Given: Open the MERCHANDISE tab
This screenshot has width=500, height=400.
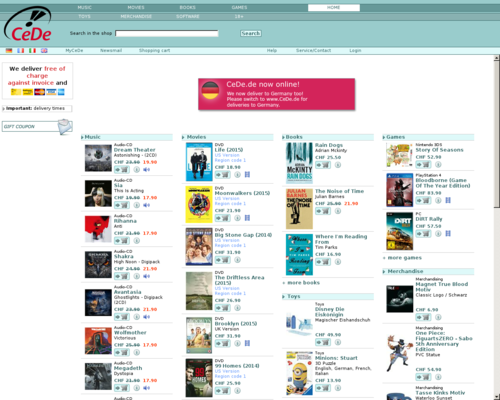Looking at the screenshot, I should [136, 16].
